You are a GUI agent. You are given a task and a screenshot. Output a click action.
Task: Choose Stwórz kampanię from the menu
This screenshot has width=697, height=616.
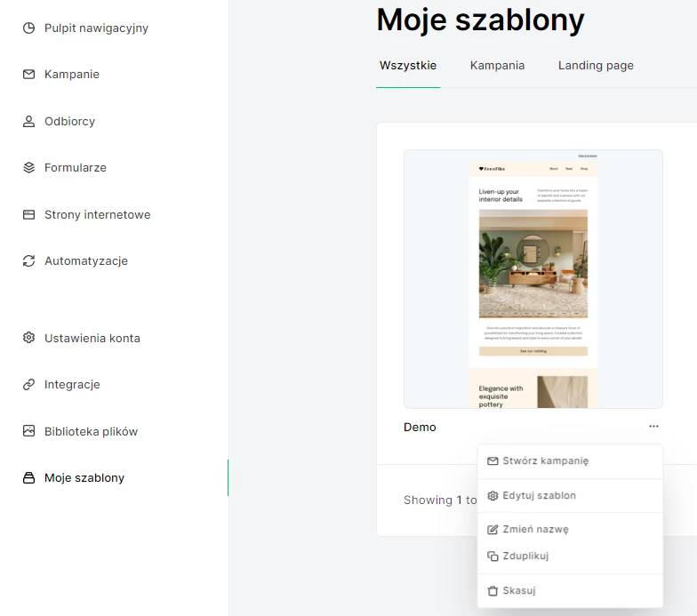(x=545, y=461)
